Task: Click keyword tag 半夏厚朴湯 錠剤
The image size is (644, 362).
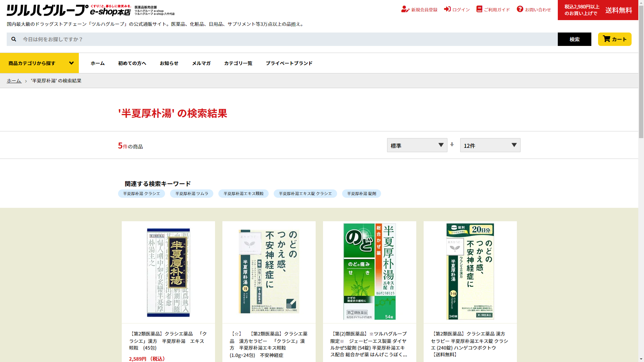Action: click(361, 194)
